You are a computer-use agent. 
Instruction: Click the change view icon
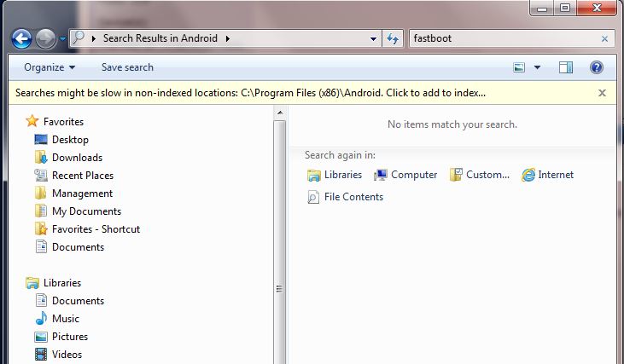[x=519, y=67]
